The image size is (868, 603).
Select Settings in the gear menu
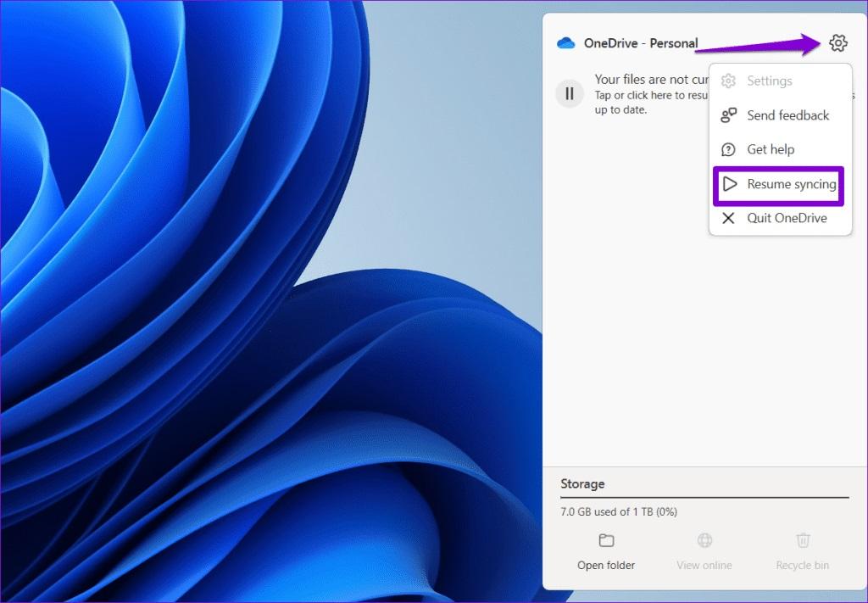point(781,81)
